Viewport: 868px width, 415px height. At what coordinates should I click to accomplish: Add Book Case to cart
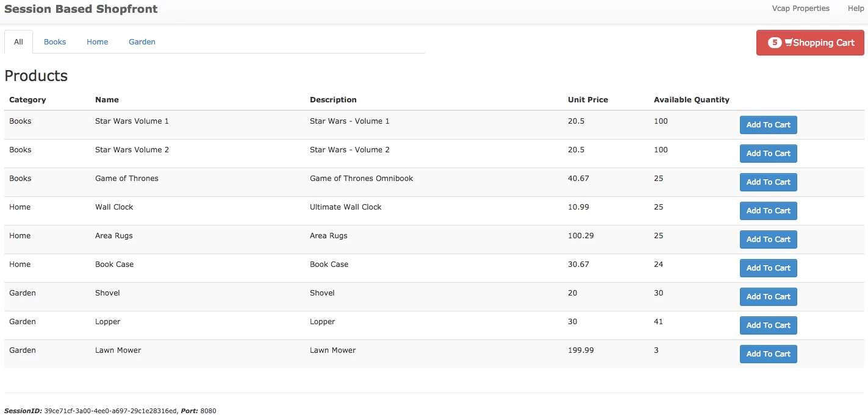click(768, 268)
